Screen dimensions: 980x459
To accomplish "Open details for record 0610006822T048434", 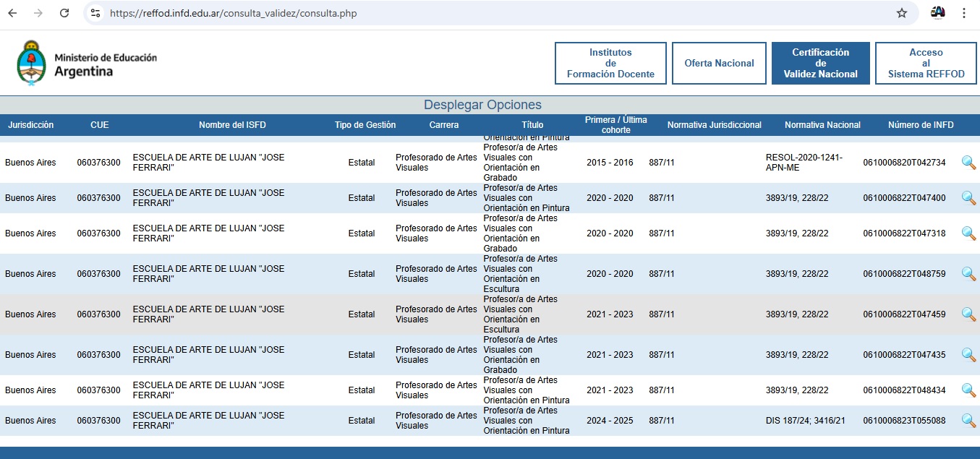I will pyautogui.click(x=968, y=390).
